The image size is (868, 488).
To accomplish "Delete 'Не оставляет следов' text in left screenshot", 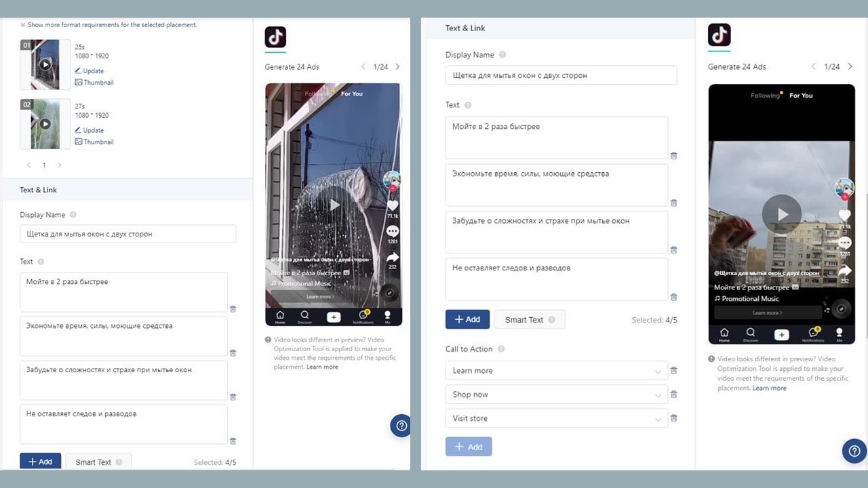I will point(233,441).
